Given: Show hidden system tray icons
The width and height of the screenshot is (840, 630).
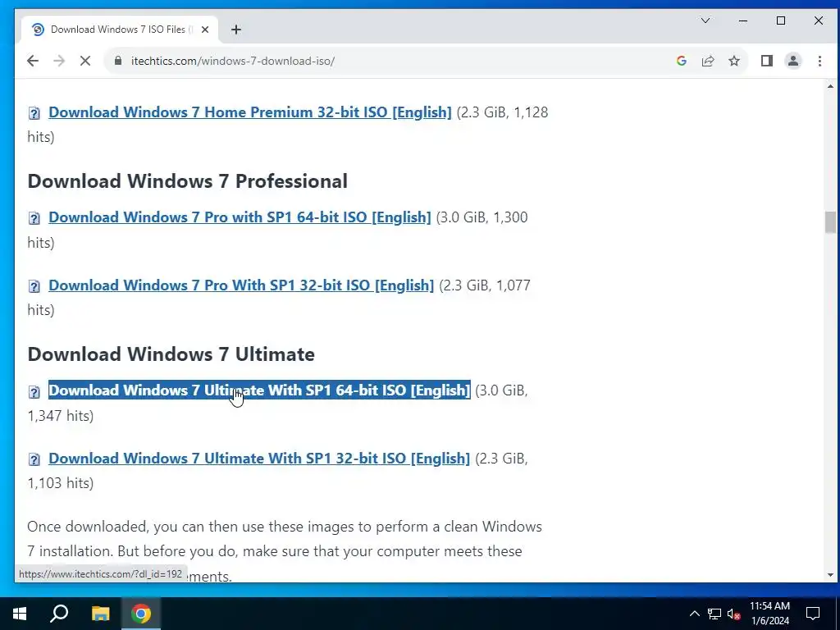Looking at the screenshot, I should pos(694,614).
